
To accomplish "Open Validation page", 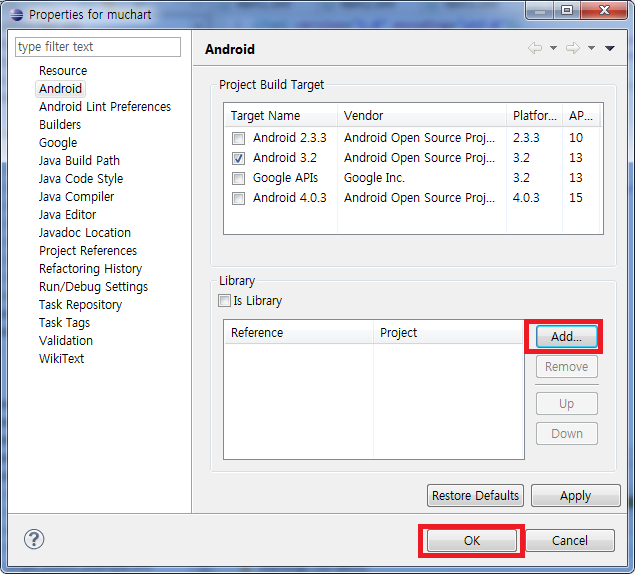I will [x=66, y=341].
